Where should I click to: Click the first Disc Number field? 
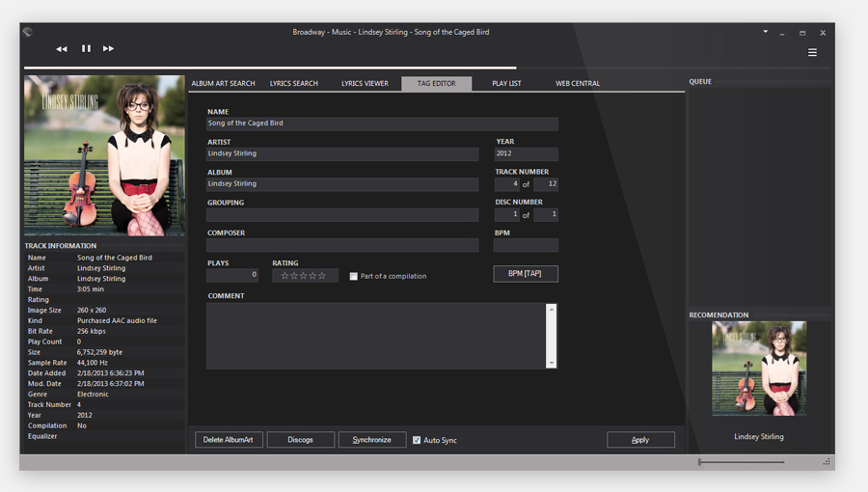click(x=506, y=215)
